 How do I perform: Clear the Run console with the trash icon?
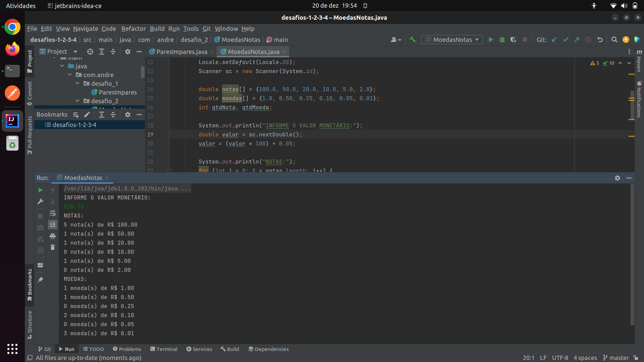click(52, 247)
